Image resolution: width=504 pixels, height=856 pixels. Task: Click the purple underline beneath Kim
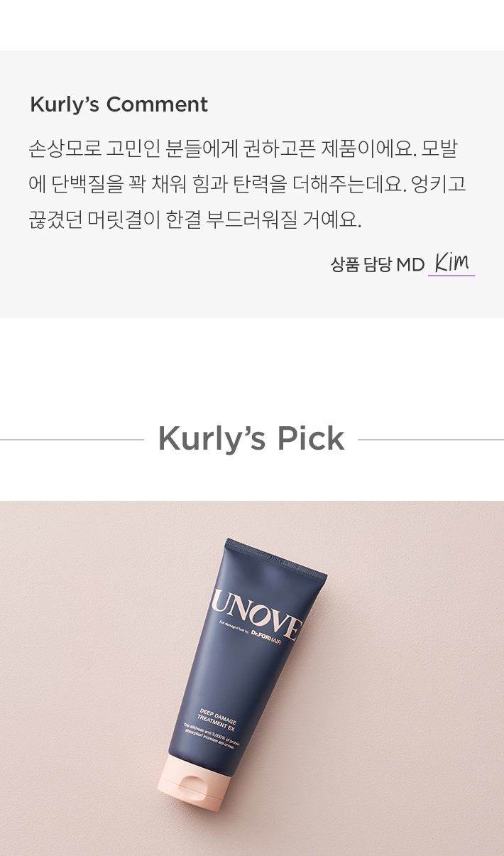tap(451, 275)
